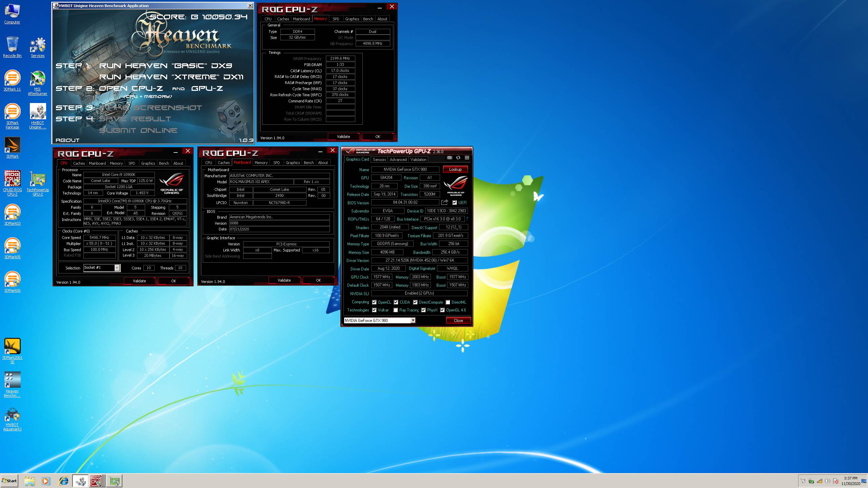This screenshot has width=868, height=488.
Task: Click Validate in the CPU tab CPU-Z window
Action: pos(139,281)
